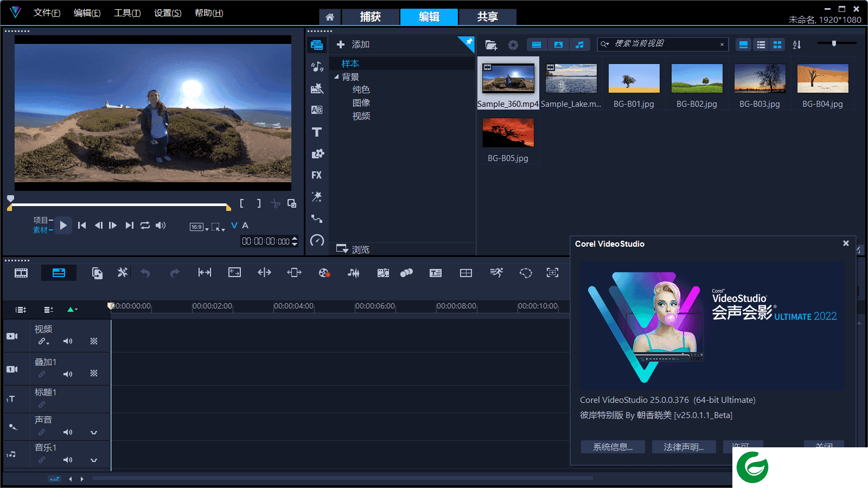Viewport: 868px width, 488px height.
Task: Open the 视频 track ripple link dropdown
Action: tap(43, 342)
